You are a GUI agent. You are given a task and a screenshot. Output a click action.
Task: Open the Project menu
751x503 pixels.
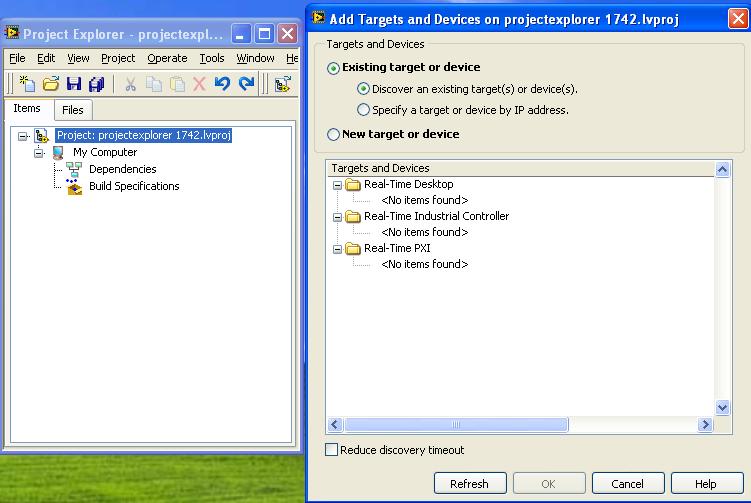118,58
